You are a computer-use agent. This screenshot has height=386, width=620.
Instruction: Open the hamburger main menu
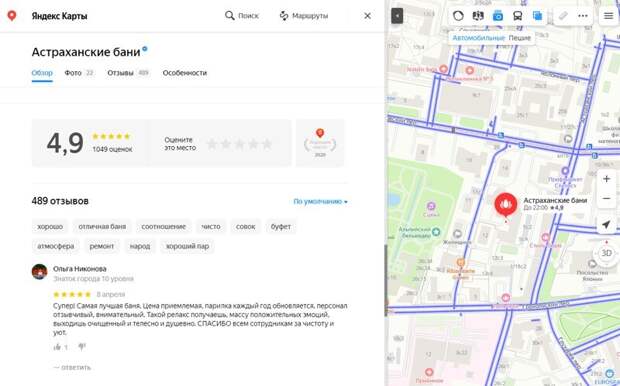pos(609,16)
